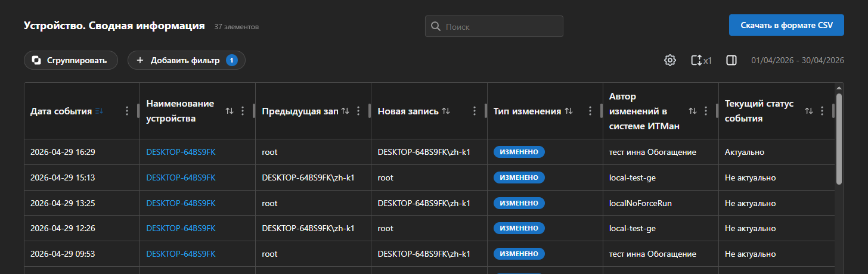Sort Текущий статус события column
The image size is (868, 274).
pyautogui.click(x=809, y=111)
